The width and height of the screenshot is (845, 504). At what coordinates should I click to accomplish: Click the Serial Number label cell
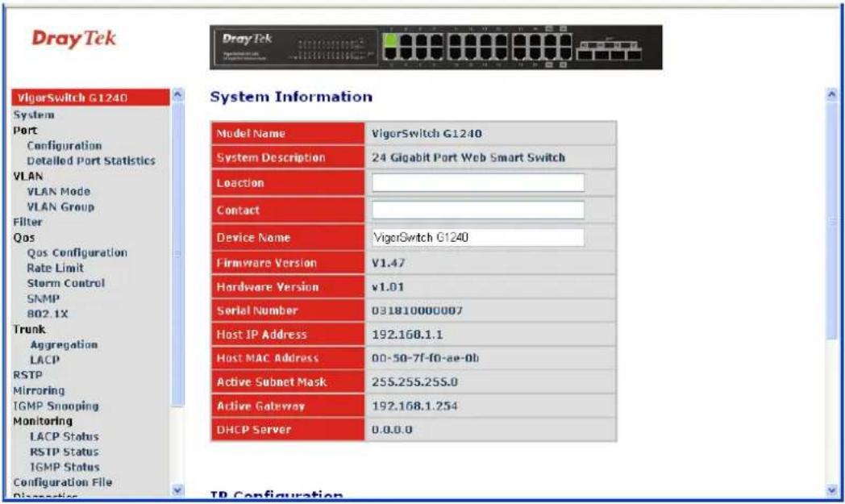pyautogui.click(x=288, y=310)
